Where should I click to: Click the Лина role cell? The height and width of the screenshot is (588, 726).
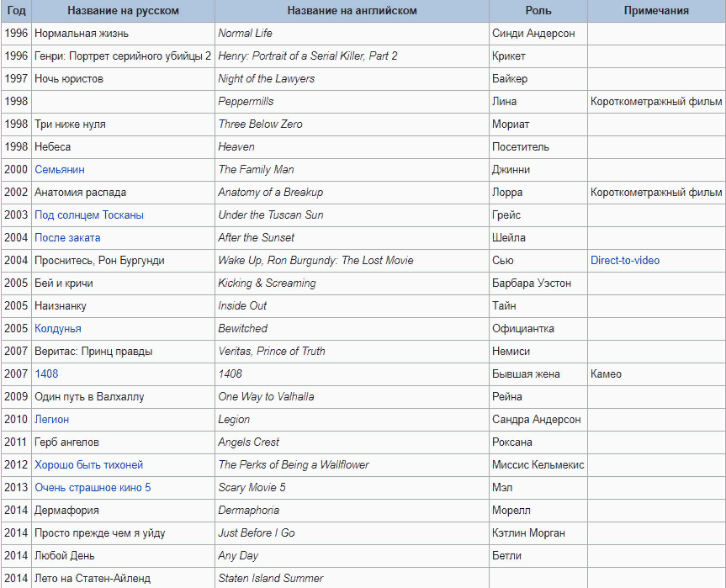tap(538, 102)
